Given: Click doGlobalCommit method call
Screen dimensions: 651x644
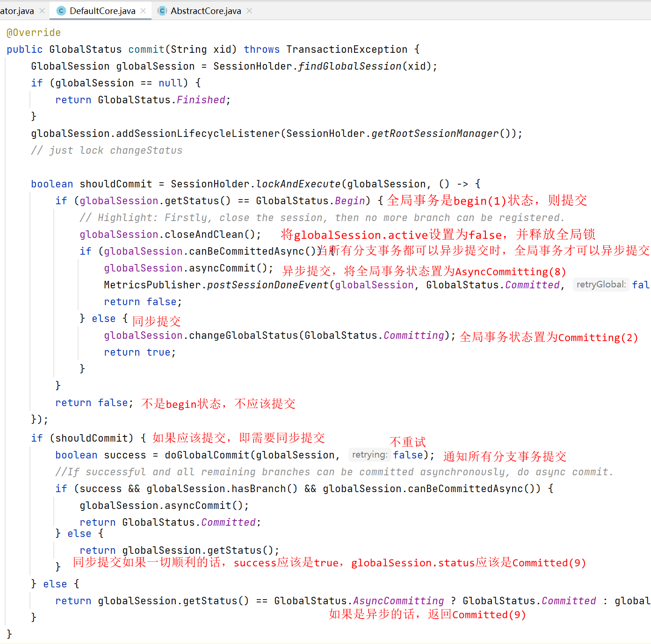Looking at the screenshot, I should pyautogui.click(x=207, y=455).
